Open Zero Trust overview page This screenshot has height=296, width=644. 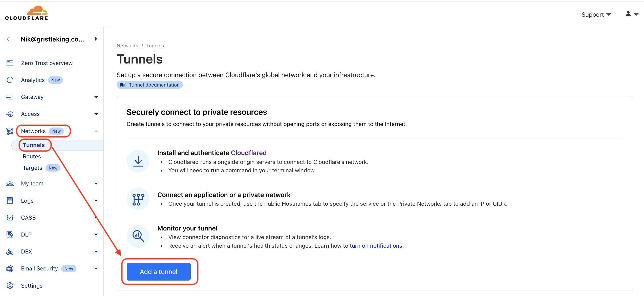[47, 63]
